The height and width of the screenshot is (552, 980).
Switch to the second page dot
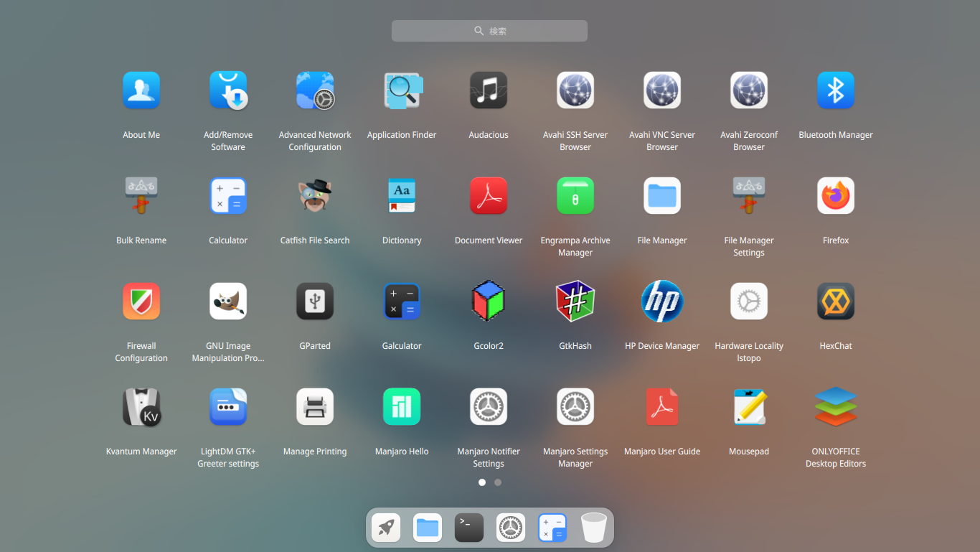click(x=498, y=482)
